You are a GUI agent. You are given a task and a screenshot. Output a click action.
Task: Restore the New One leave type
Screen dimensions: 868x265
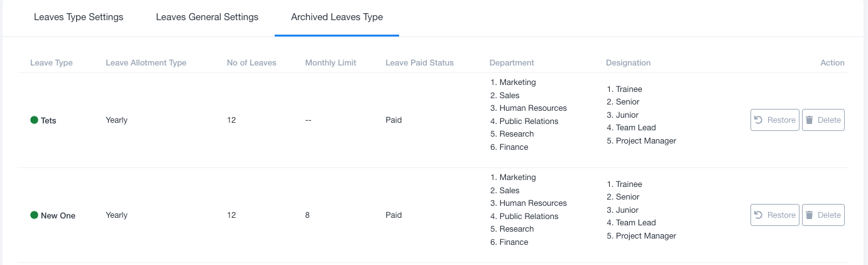pos(774,215)
